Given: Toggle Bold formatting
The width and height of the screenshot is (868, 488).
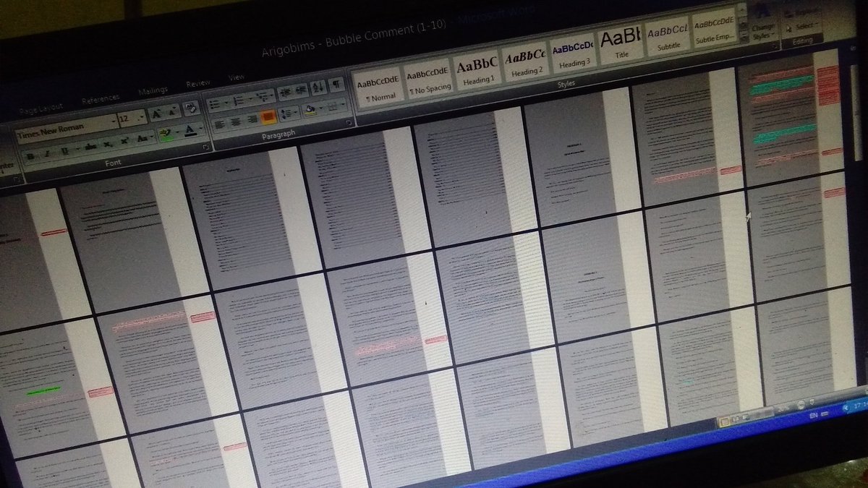Looking at the screenshot, I should [x=30, y=156].
